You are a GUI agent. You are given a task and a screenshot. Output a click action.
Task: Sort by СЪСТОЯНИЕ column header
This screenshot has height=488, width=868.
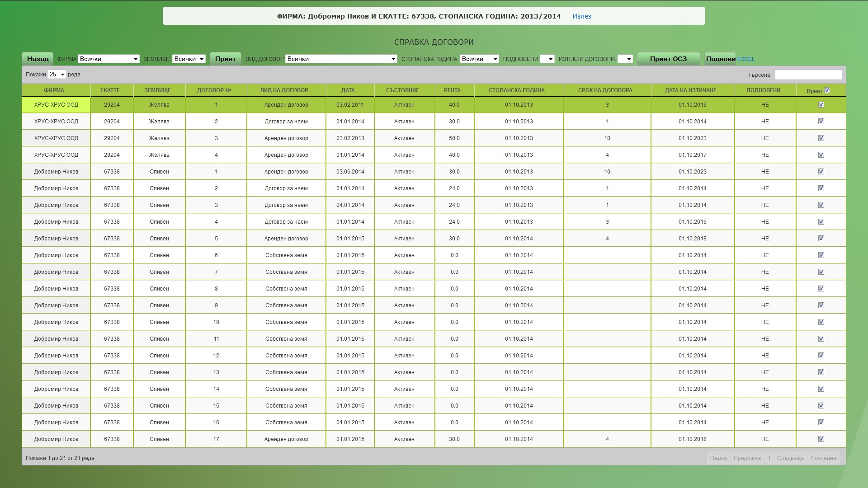click(x=404, y=90)
